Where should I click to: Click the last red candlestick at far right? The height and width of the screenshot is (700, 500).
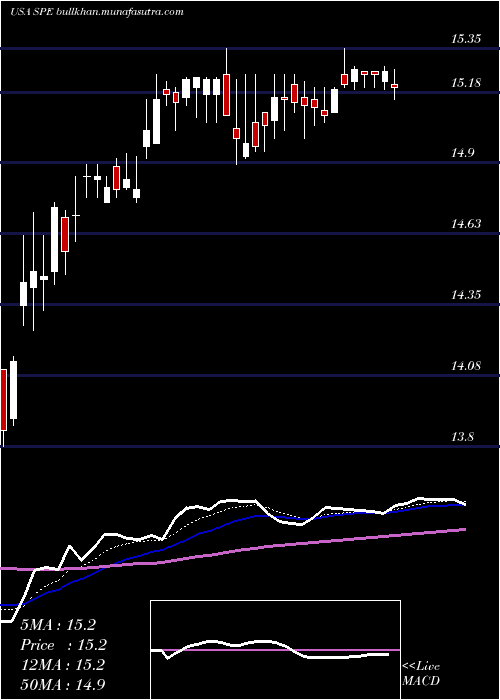point(395,85)
